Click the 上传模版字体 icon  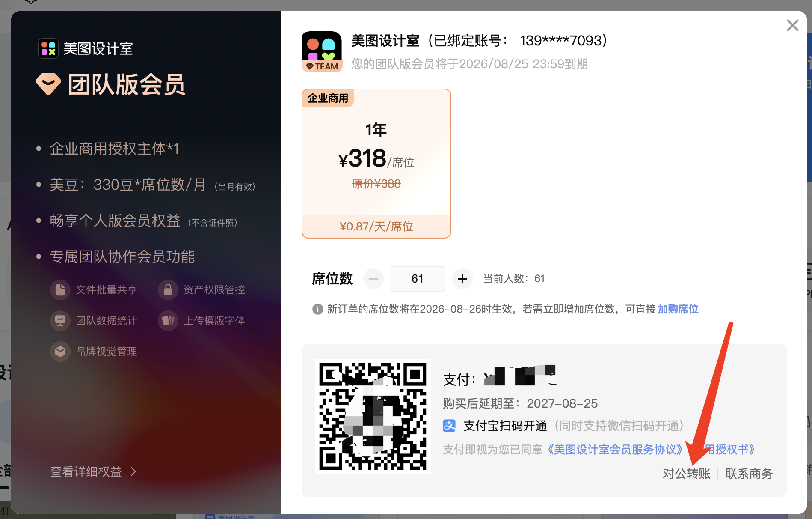tap(168, 321)
